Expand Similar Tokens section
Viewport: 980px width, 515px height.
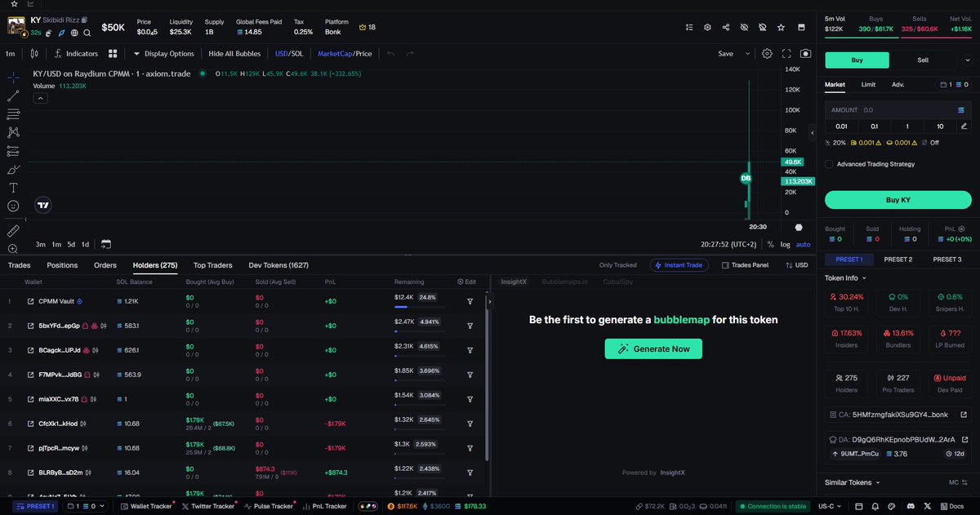(x=852, y=482)
